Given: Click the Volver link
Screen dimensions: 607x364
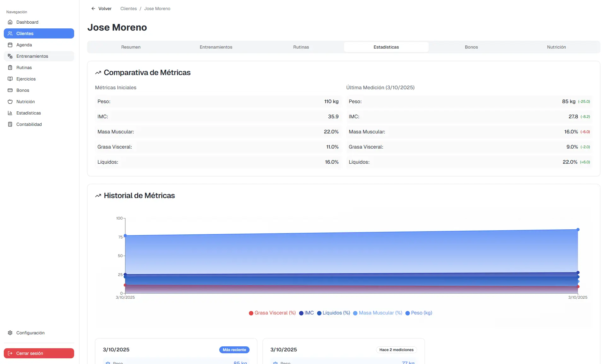Looking at the screenshot, I should point(101,9).
